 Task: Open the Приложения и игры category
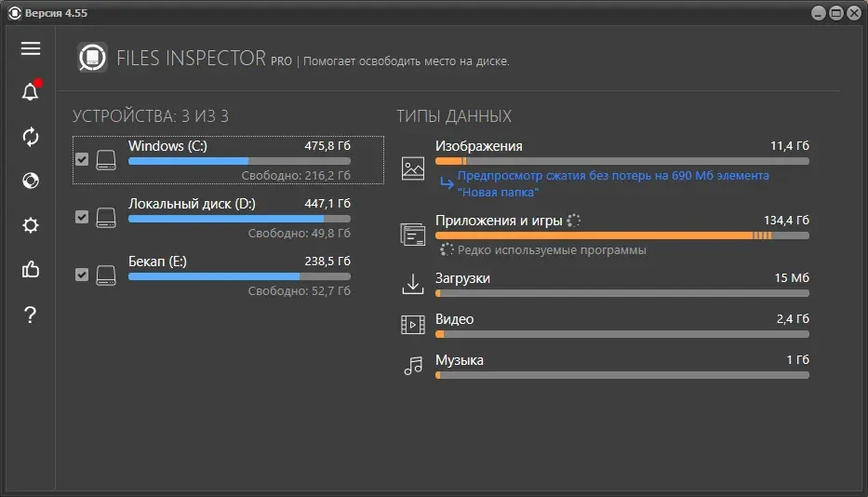point(499,221)
